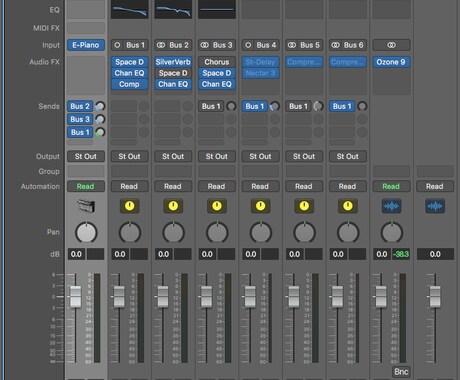Open the St Out output menu on E-Piano strip

pyautogui.click(x=86, y=156)
